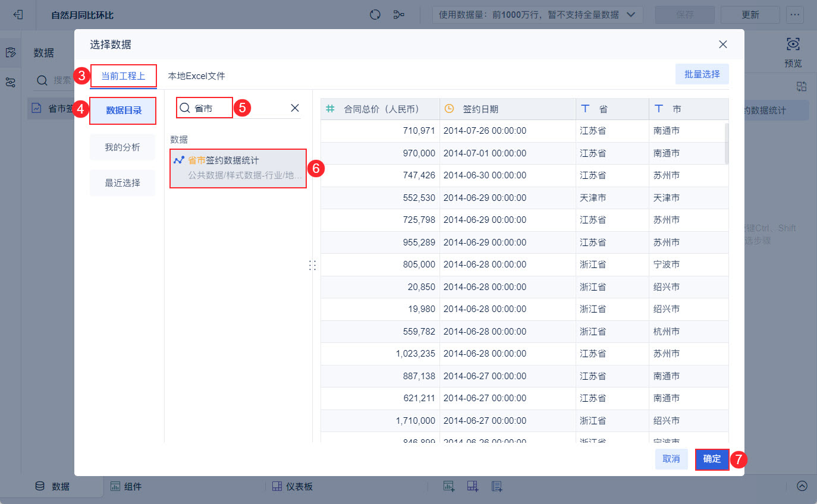Viewport: 817px width, 504px height.
Task: Click the value 1,710,000 in the table
Action: [415, 421]
